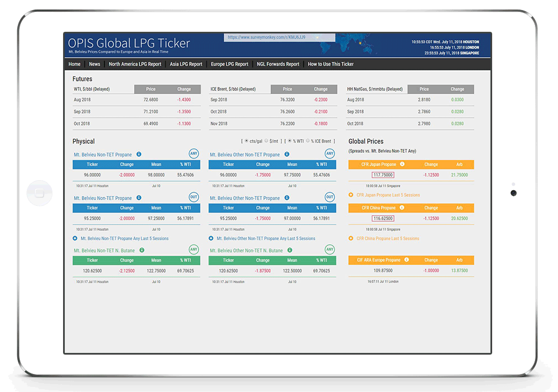The image size is (558, 392).
Task: Click OUT badge for Mt. Belvieu Other Non-TET Propane
Action: tap(330, 197)
